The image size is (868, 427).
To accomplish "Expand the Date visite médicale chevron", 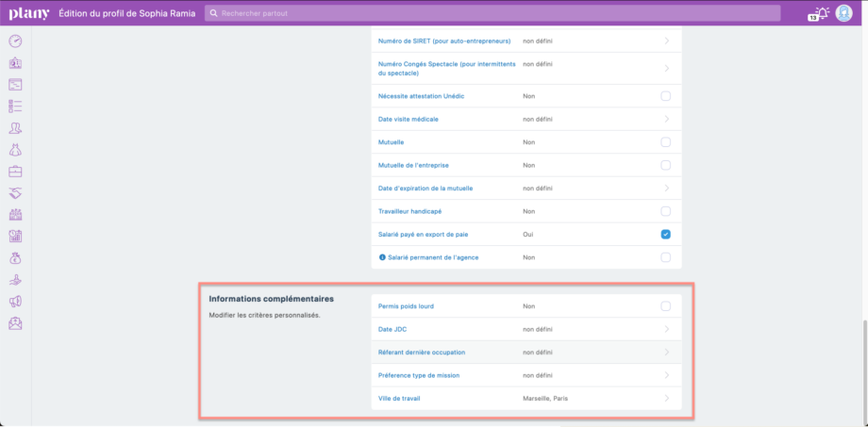I will pyautogui.click(x=666, y=120).
